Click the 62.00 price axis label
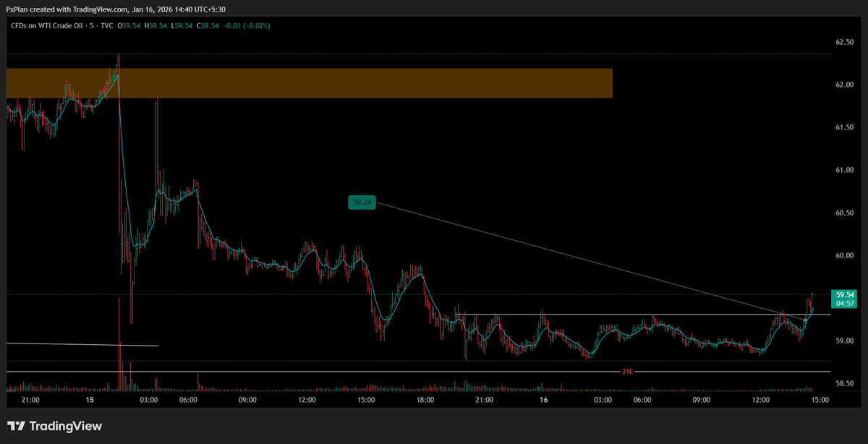 845,85
